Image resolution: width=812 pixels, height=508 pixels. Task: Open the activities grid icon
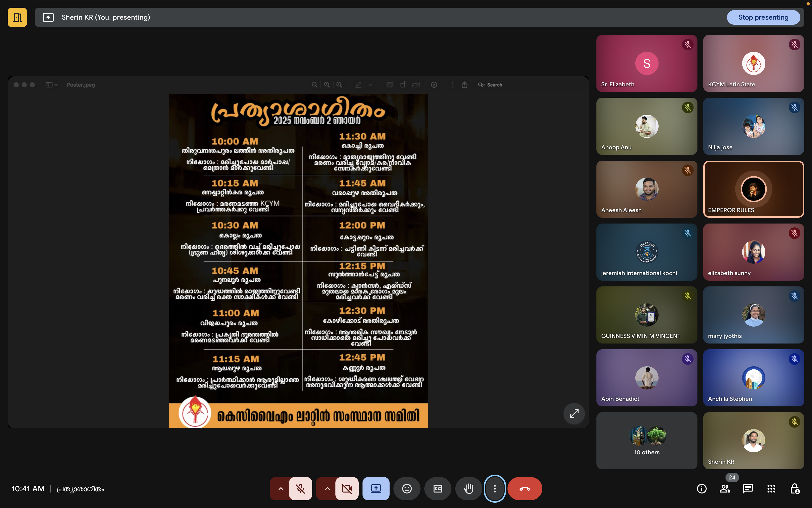coord(771,488)
